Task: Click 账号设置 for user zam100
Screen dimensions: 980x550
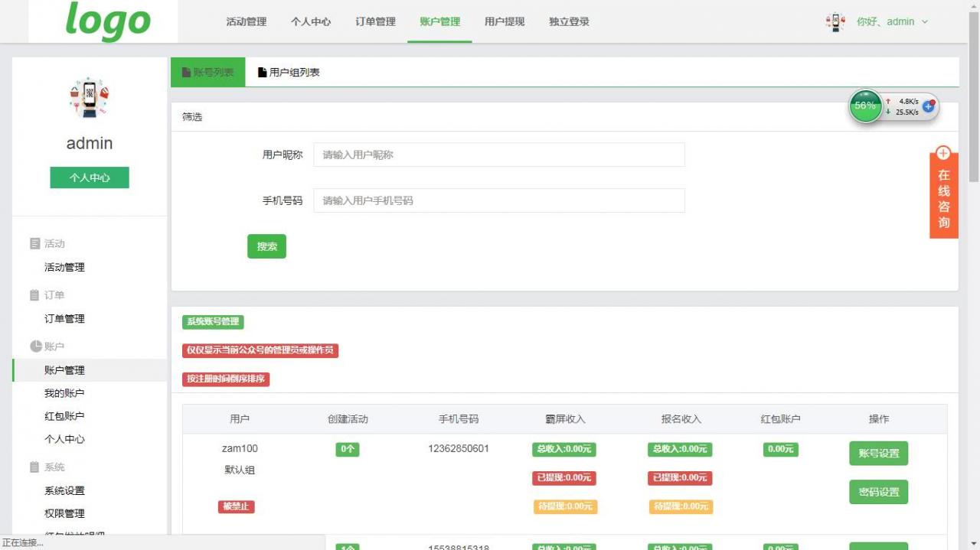Action: point(878,453)
